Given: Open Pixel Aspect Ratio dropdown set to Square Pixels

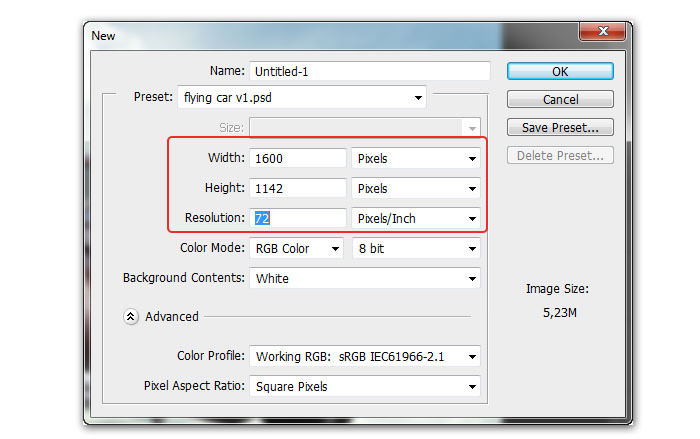Looking at the screenshot, I should coord(365,386).
